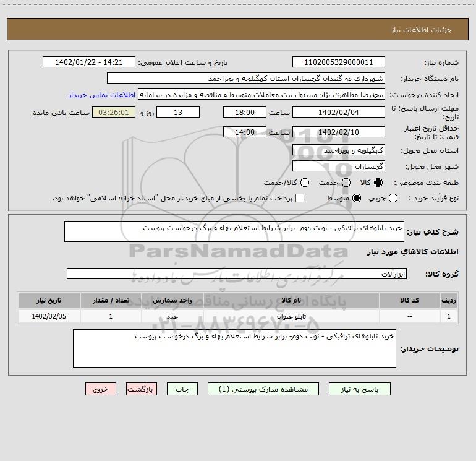The width and height of the screenshot is (476, 461).
Task: Click the remaining days field 13
Action: [x=178, y=112]
